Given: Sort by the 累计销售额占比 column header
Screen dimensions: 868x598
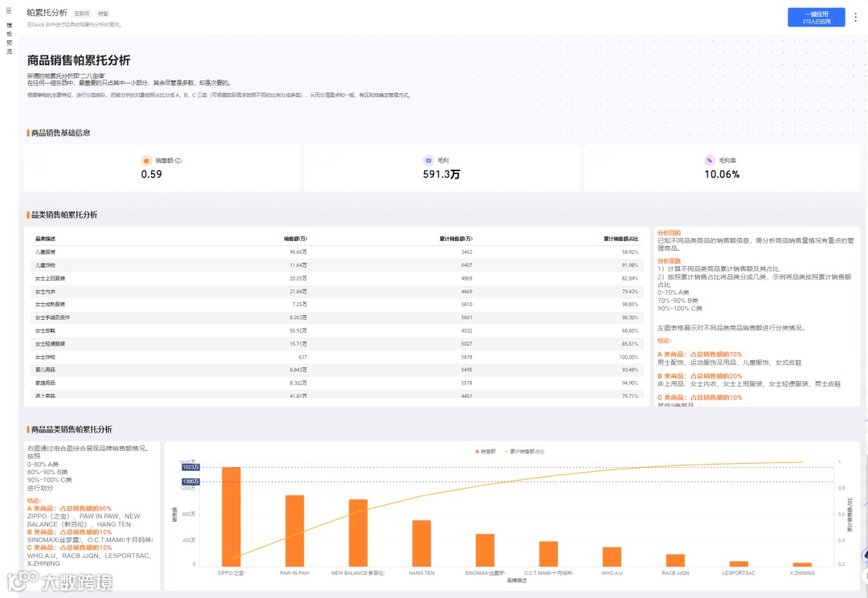Looking at the screenshot, I should (x=620, y=239).
